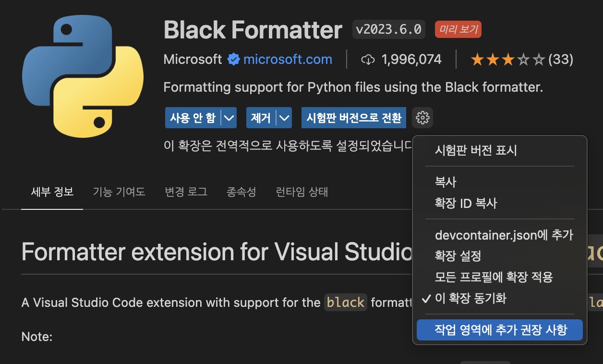Screen dimensions: 603x364
Task: Choose 시험판 버전 표시 menu item
Action: pyautogui.click(x=499, y=150)
